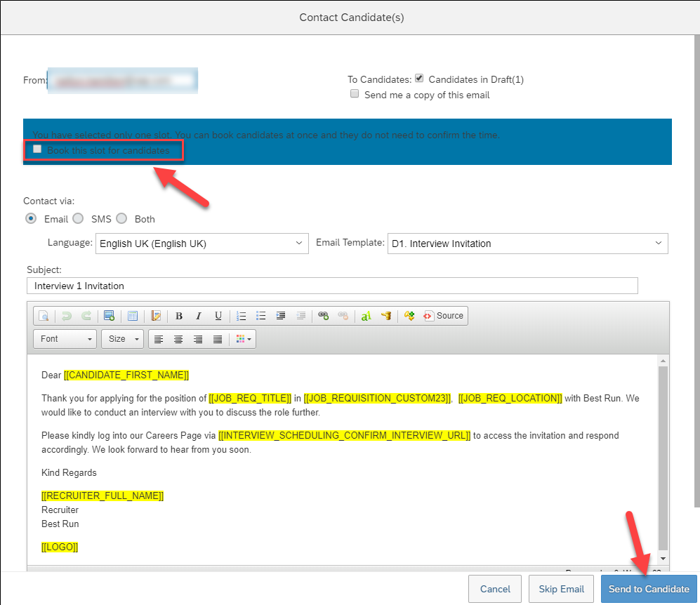Insert an image using the toolbar icon
700x605 pixels.
(110, 316)
